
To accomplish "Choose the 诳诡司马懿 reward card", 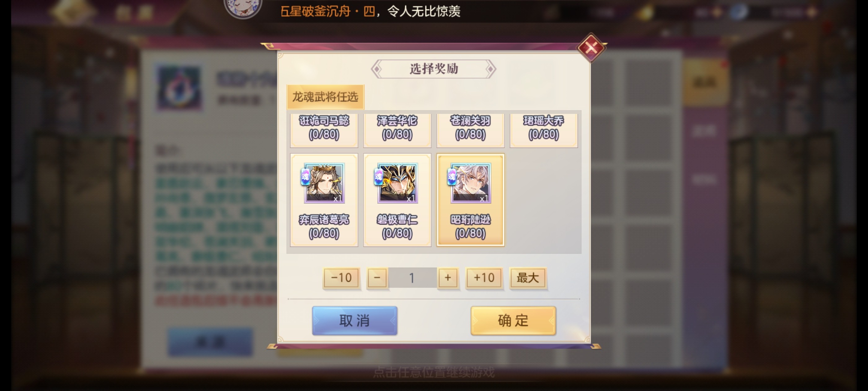I will pos(324,130).
